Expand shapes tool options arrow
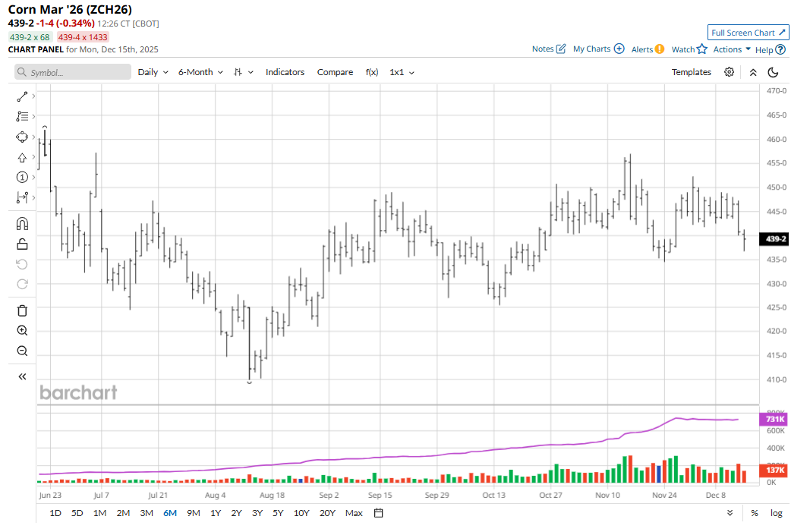 click(x=33, y=137)
